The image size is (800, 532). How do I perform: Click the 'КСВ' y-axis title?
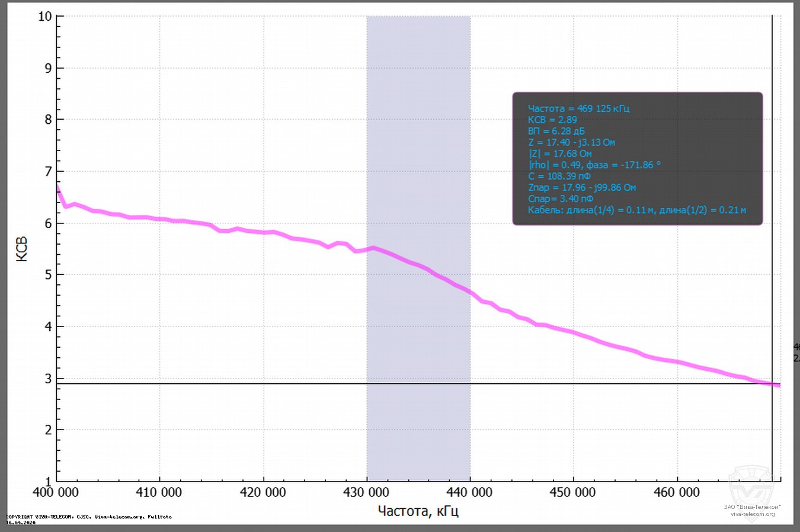click(x=22, y=249)
